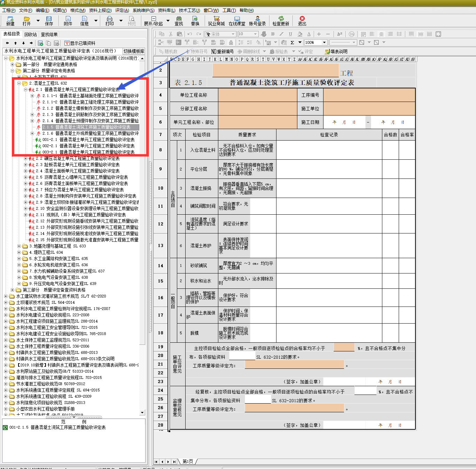Collapse the 2.混凝土工程SL 632 node
476x469 pixels.
point(19,83)
